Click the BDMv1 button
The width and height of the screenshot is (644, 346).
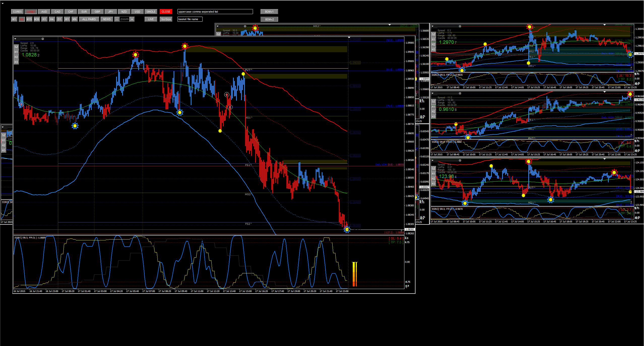[x=269, y=12]
